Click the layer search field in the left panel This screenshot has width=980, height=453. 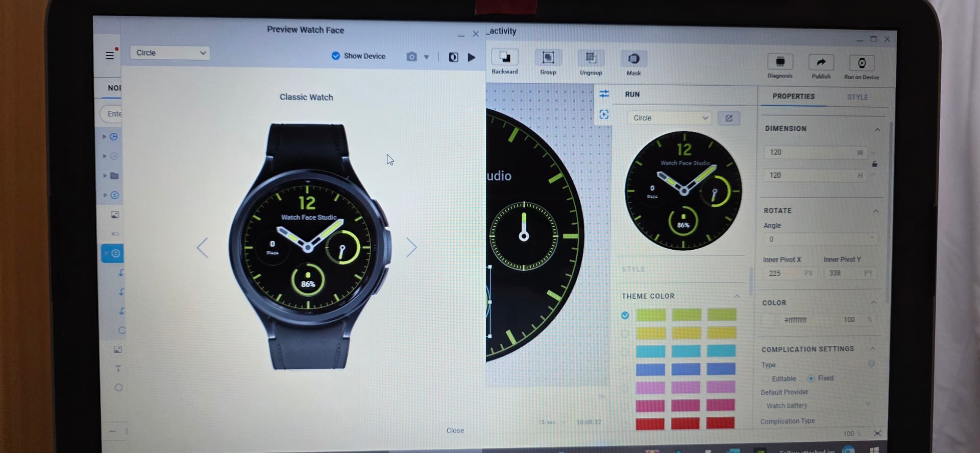tap(111, 113)
